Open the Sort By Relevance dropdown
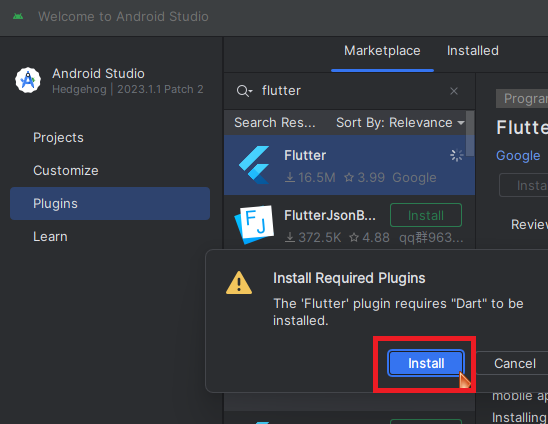548x424 pixels. point(400,123)
